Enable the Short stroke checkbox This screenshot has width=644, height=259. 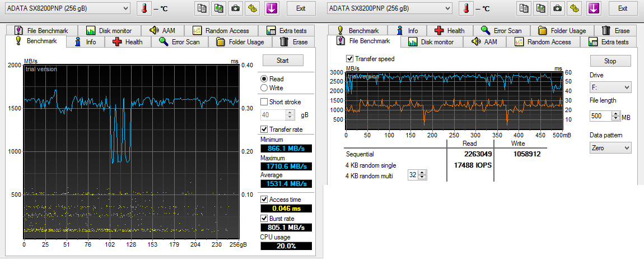[x=264, y=102]
